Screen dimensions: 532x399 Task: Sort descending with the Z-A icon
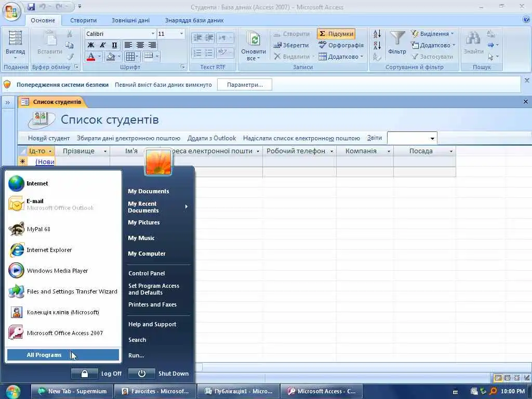[377, 45]
